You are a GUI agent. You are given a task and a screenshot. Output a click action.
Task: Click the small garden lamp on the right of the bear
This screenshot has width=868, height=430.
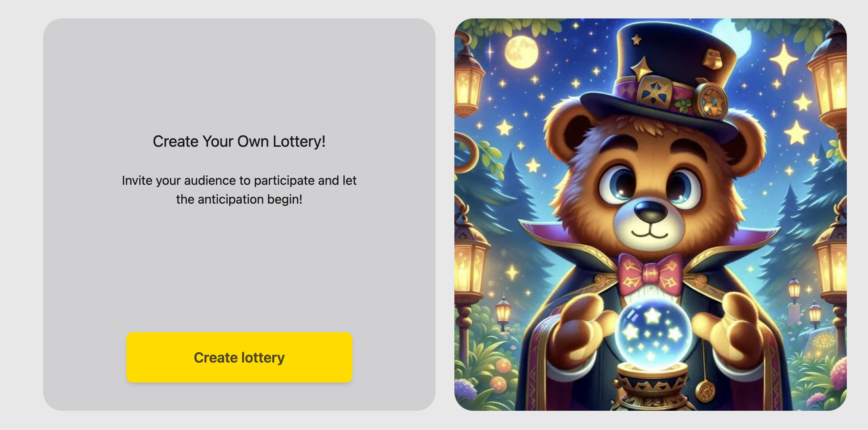[794, 288]
